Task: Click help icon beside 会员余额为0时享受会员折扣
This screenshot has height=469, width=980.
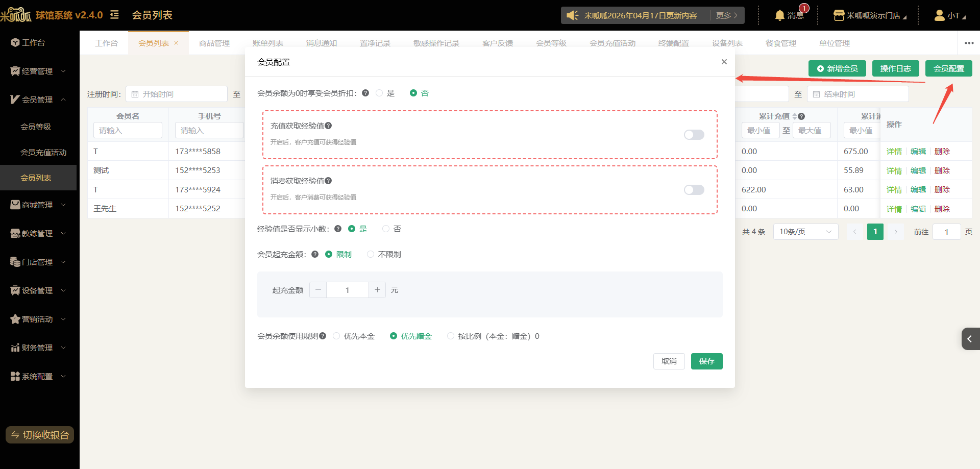Action: (365, 93)
